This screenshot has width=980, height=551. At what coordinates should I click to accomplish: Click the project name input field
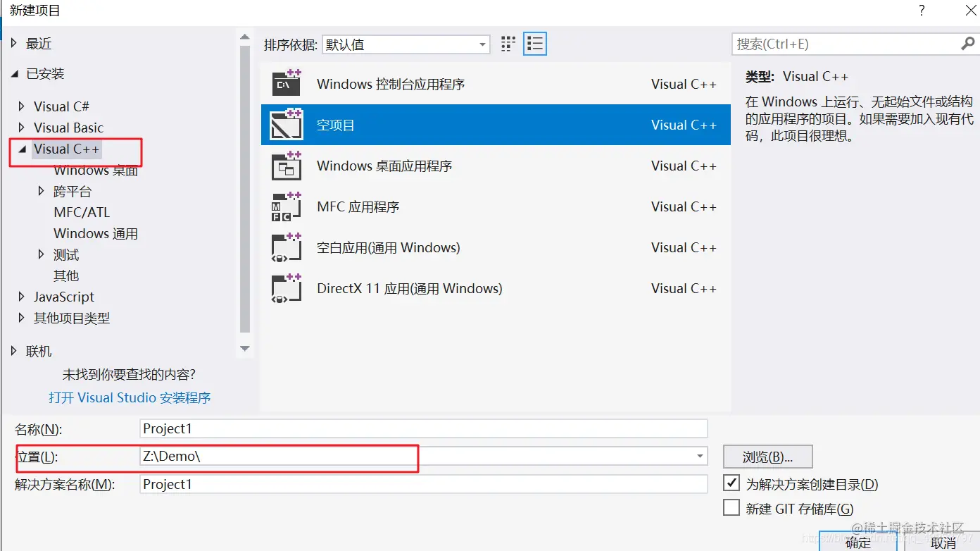pos(423,428)
